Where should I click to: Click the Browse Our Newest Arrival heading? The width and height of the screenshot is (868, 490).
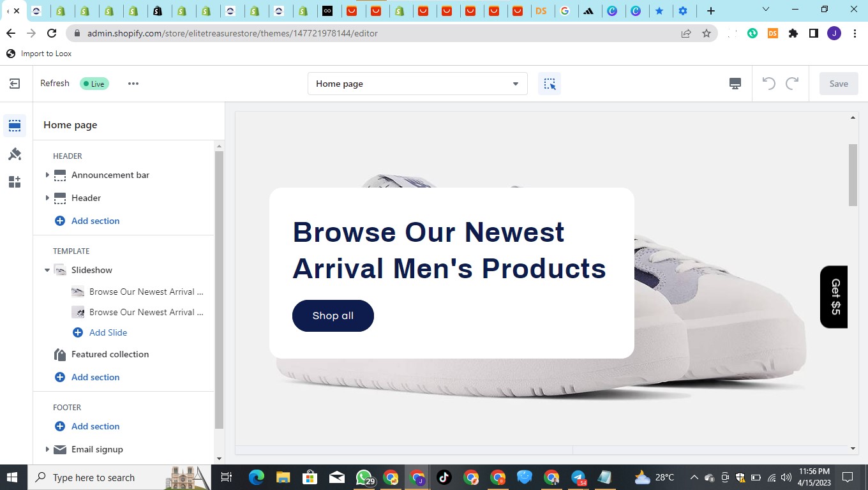[449, 250]
